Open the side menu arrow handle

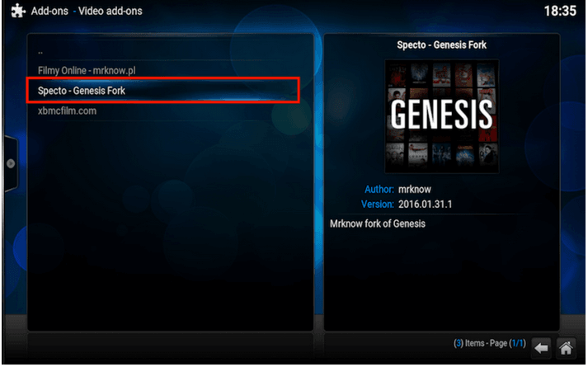(x=11, y=163)
